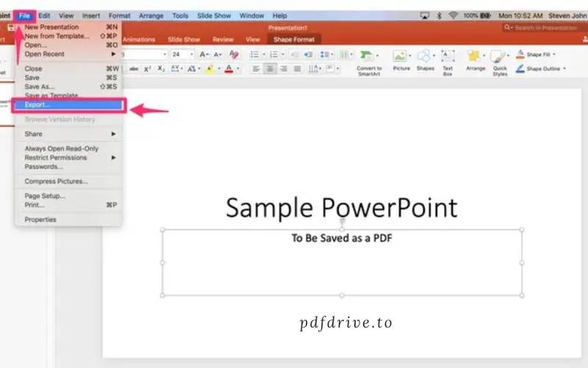This screenshot has width=588, height=368.
Task: Open the Help menu in menu bar
Action: click(279, 15)
